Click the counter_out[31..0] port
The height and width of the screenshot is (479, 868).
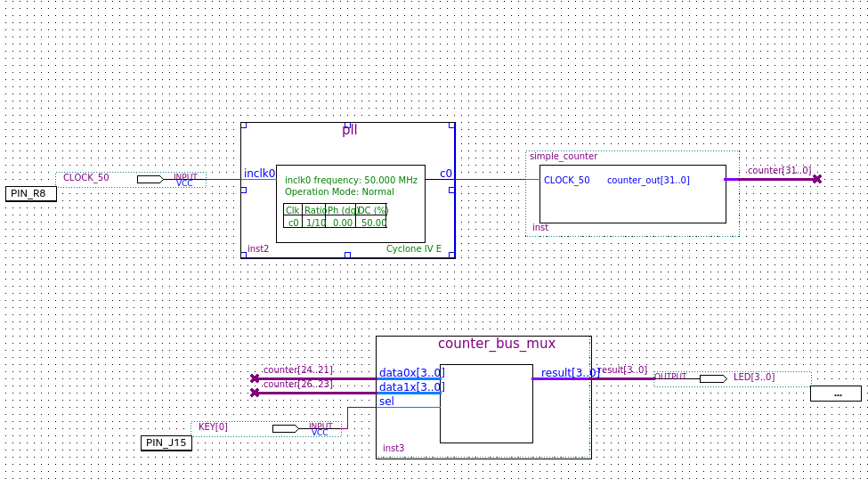[x=648, y=180]
